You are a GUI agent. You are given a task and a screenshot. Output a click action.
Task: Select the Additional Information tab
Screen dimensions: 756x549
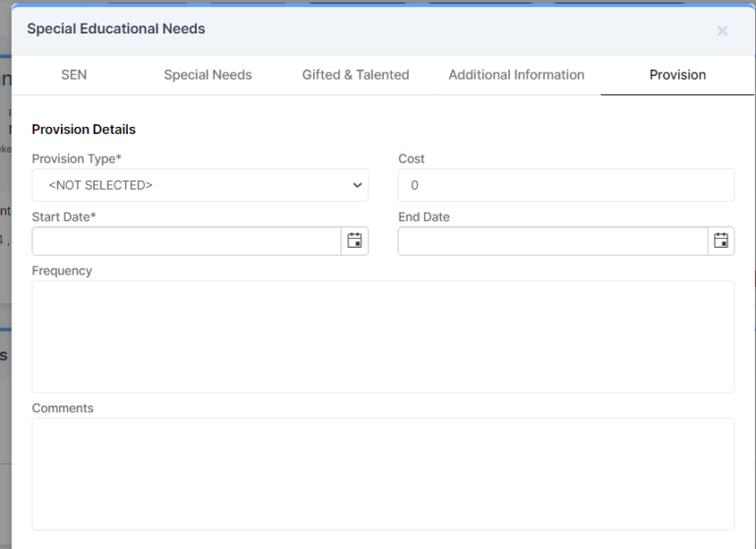coord(516,75)
